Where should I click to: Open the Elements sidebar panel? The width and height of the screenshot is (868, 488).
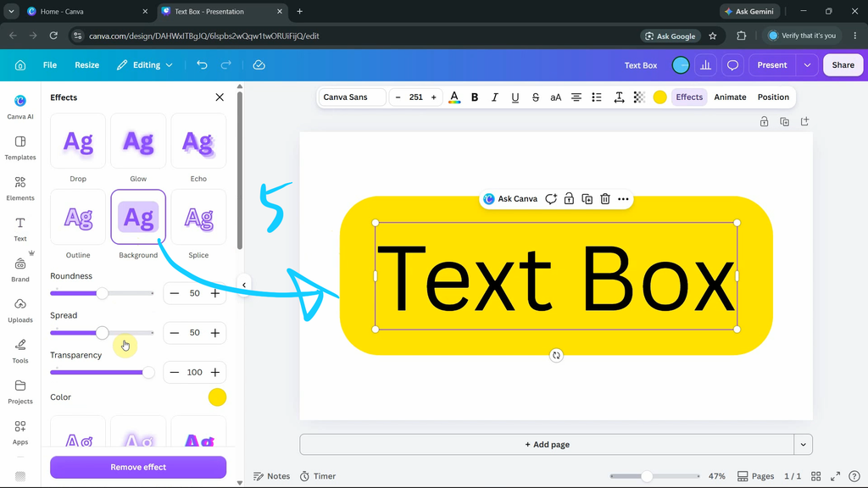(20, 188)
